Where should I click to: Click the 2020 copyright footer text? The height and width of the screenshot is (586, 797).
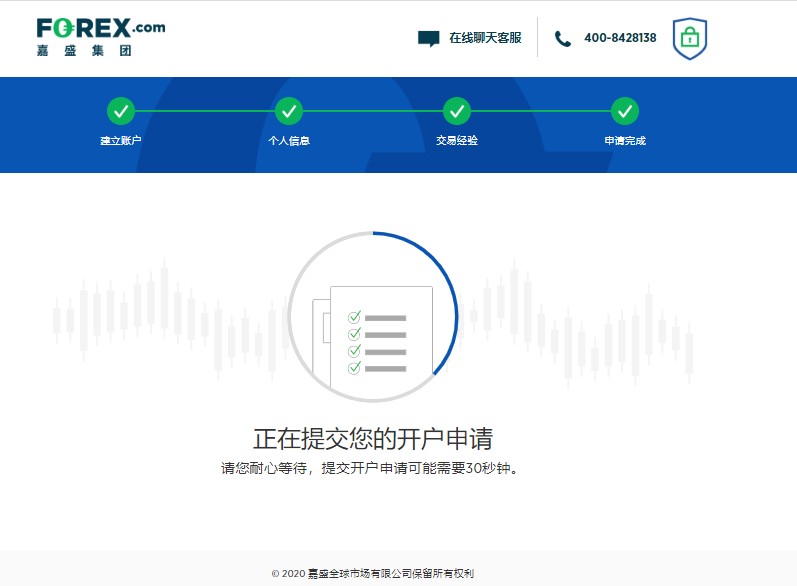372,574
